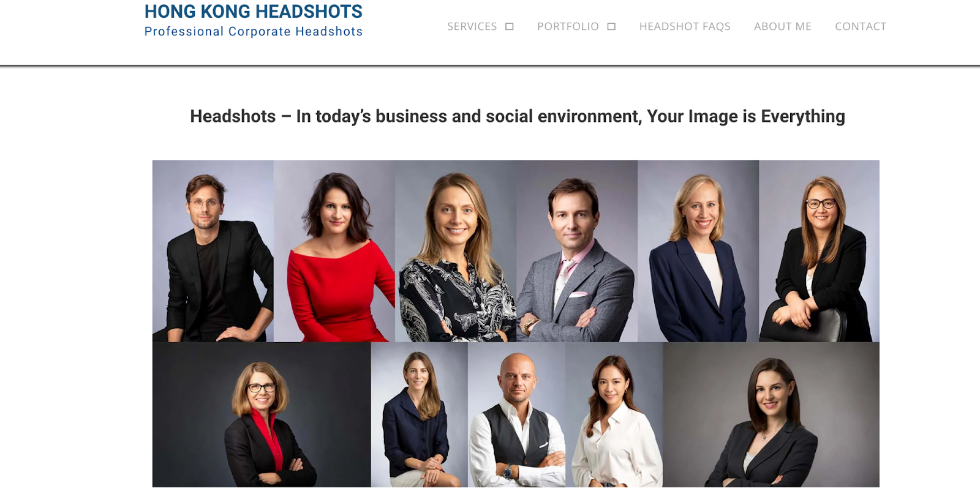
Task: Expand the Services submenu square icon
Action: point(509,26)
